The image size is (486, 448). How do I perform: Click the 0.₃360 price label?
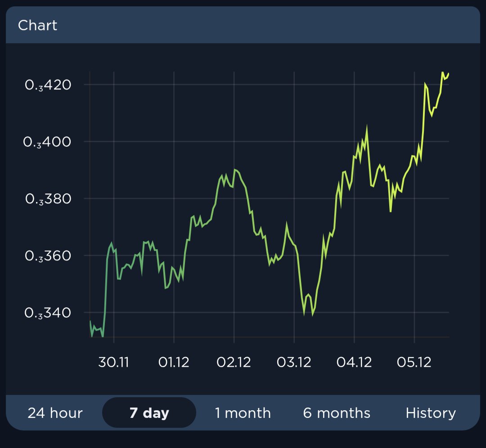coord(48,256)
